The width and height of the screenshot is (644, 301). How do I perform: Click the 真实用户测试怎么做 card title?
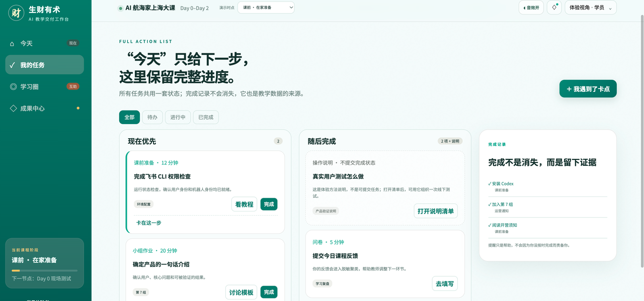tap(338, 176)
